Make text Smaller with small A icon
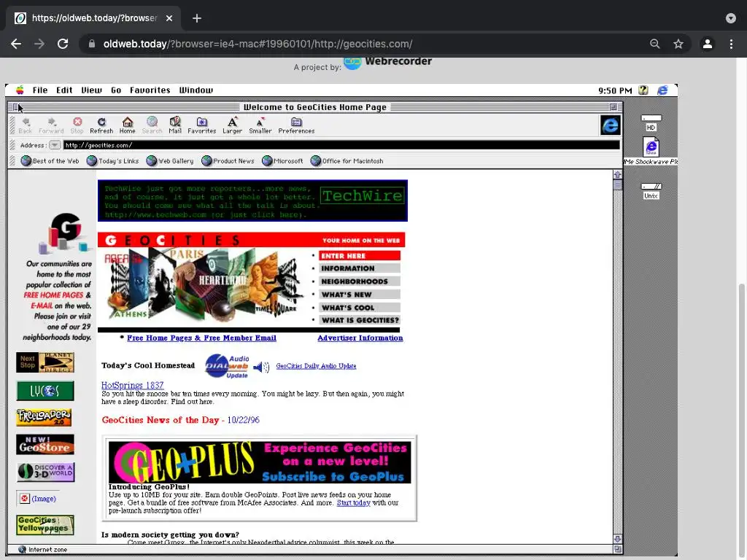Viewport: 747px width, 560px height. (x=260, y=125)
